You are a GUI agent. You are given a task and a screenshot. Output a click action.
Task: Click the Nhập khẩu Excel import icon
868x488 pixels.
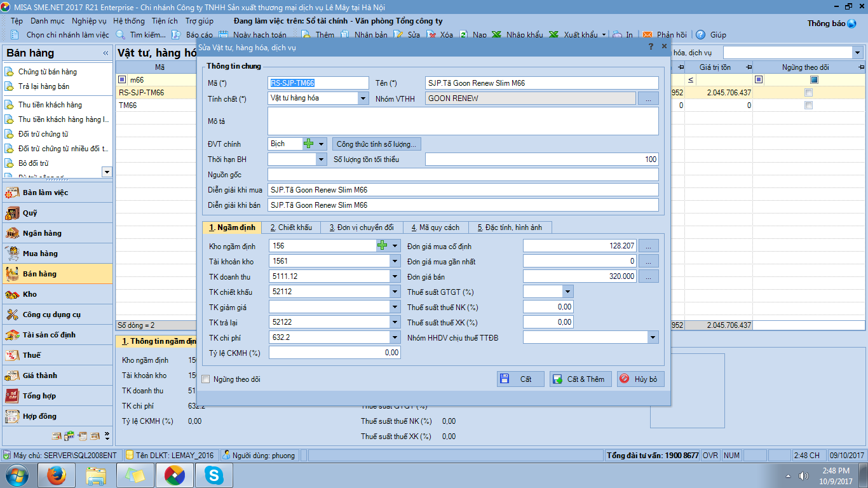pos(497,35)
